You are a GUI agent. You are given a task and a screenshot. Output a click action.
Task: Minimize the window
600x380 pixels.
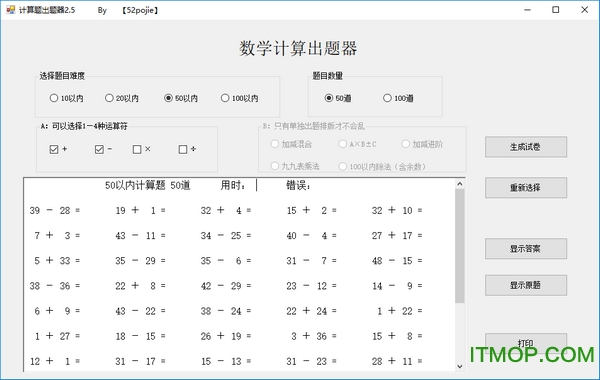(x=527, y=10)
